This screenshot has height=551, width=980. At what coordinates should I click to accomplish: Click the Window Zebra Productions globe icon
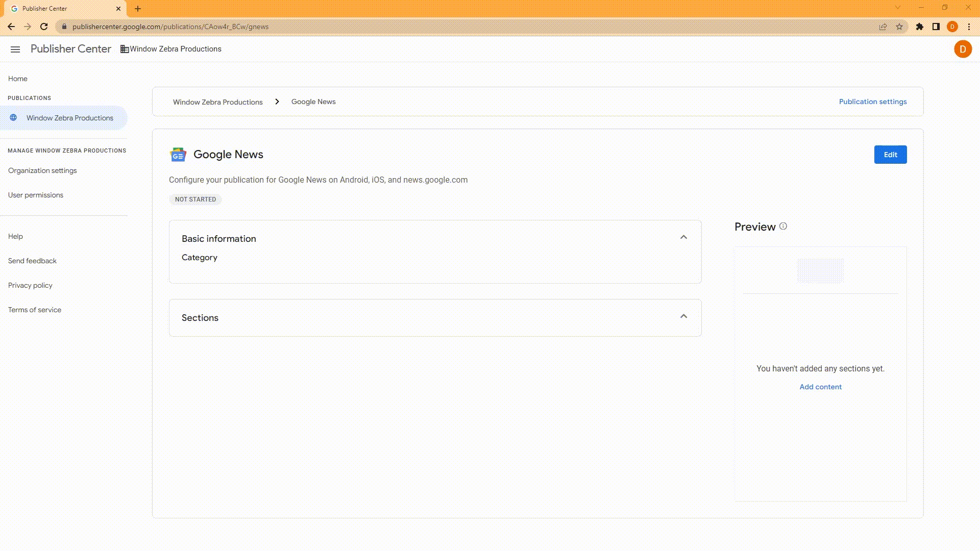(x=12, y=118)
